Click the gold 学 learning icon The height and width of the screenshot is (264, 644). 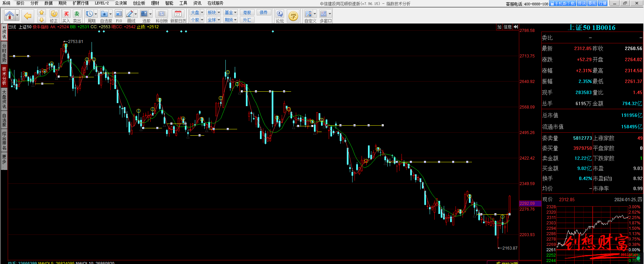pos(293,16)
